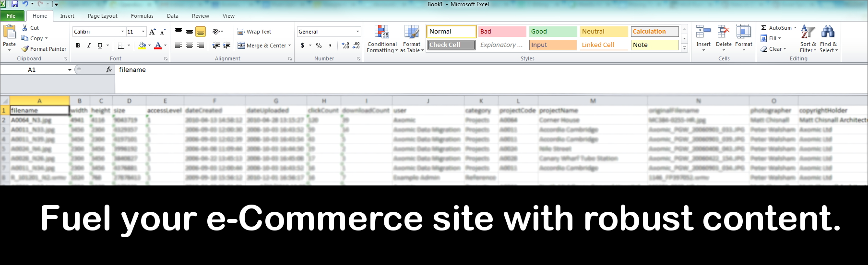
Task: Apply the Good cell style swatch
Action: [x=553, y=32]
